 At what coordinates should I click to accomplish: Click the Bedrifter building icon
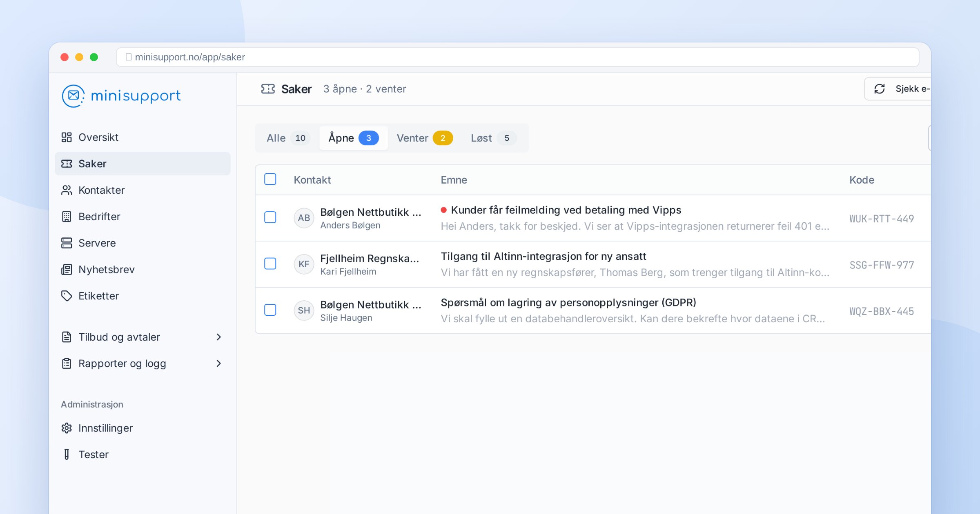click(x=67, y=217)
